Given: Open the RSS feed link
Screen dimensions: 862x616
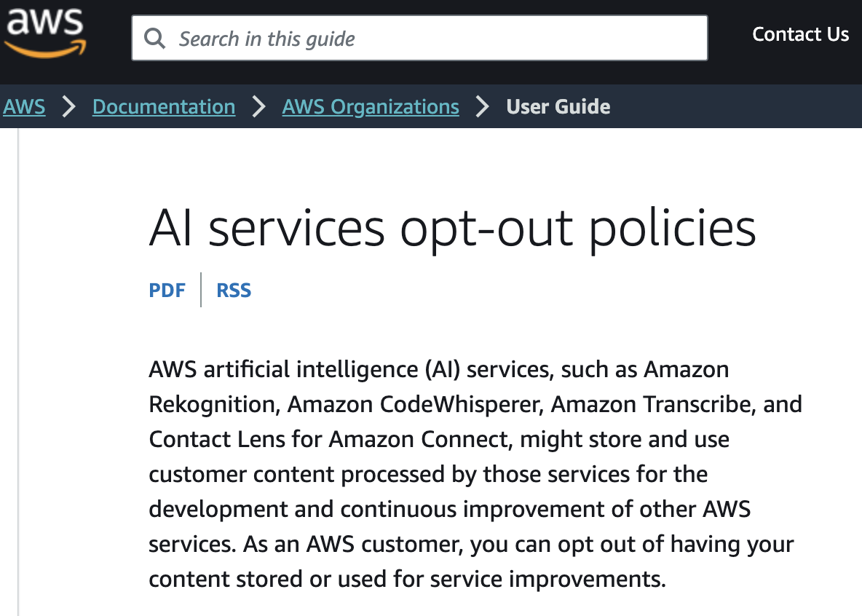Looking at the screenshot, I should [x=234, y=291].
